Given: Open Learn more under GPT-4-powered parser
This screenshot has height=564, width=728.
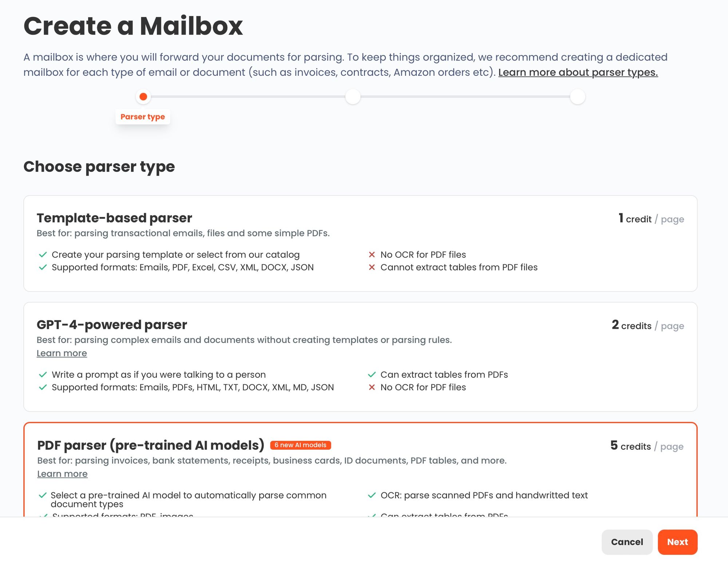Looking at the screenshot, I should (62, 353).
